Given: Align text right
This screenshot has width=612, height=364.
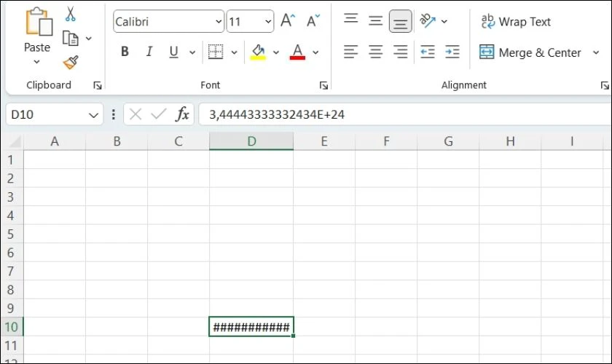Looking at the screenshot, I should [x=401, y=52].
